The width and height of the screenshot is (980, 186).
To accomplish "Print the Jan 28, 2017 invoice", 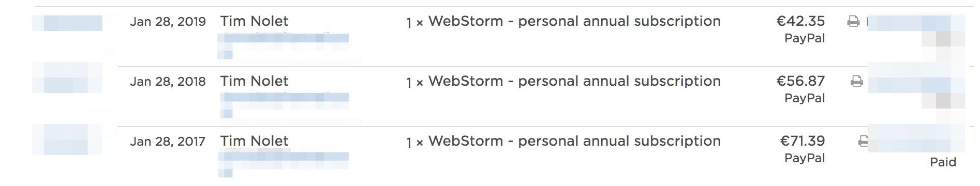I will (x=863, y=141).
